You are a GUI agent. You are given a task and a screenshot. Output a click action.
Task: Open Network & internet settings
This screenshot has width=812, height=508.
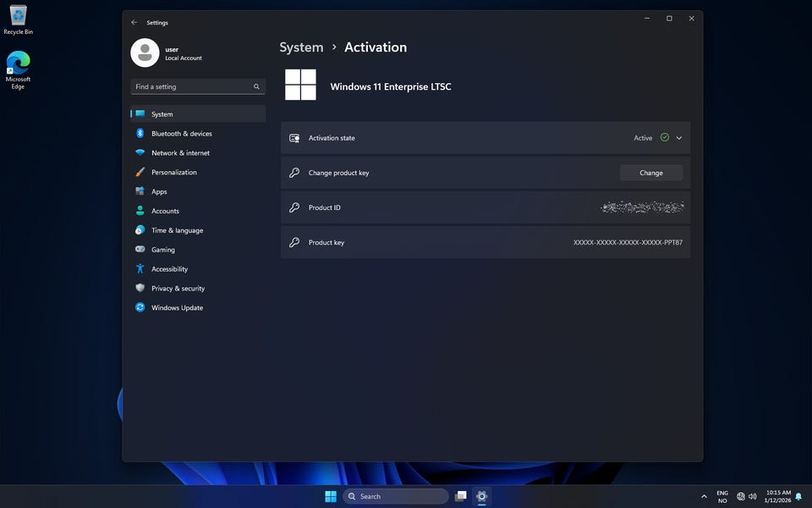[x=180, y=153]
